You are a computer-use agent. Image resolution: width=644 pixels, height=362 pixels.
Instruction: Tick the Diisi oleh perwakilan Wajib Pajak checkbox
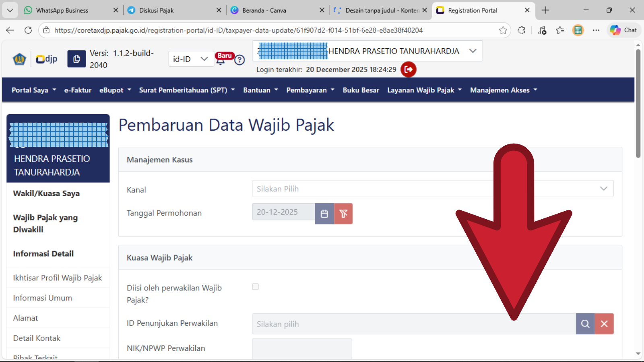(x=255, y=287)
